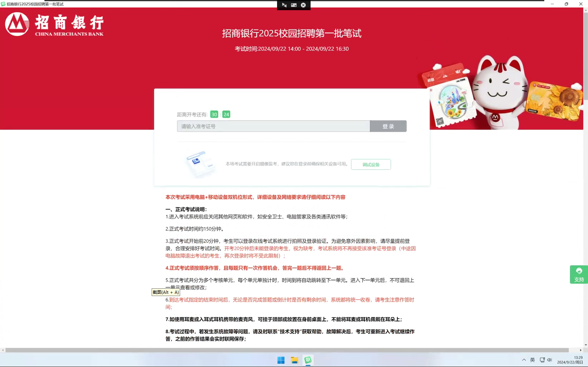Click the vertical scrollbar up arrow
This screenshot has height=367, width=588.
click(585, 10)
